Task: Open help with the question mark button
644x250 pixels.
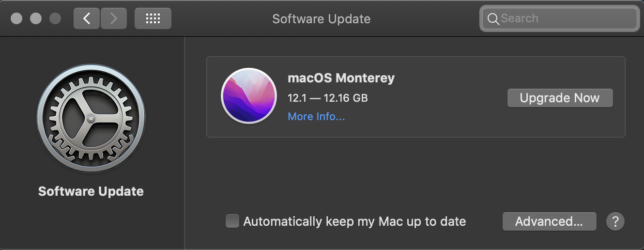Action: coord(615,221)
